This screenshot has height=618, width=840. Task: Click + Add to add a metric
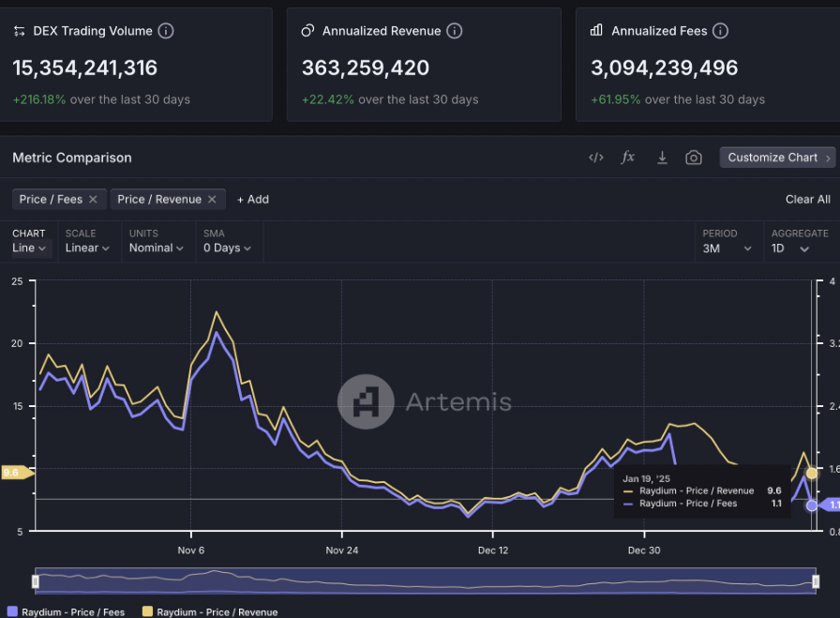(253, 199)
